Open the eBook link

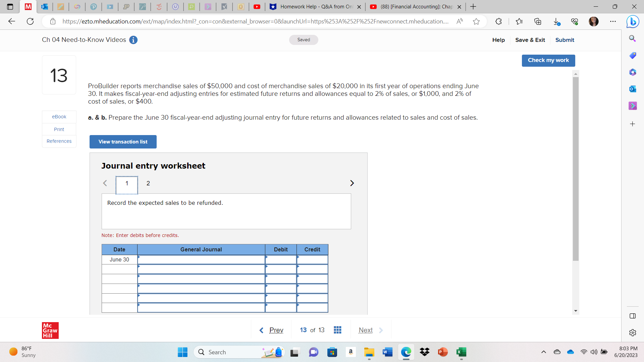tap(59, 117)
